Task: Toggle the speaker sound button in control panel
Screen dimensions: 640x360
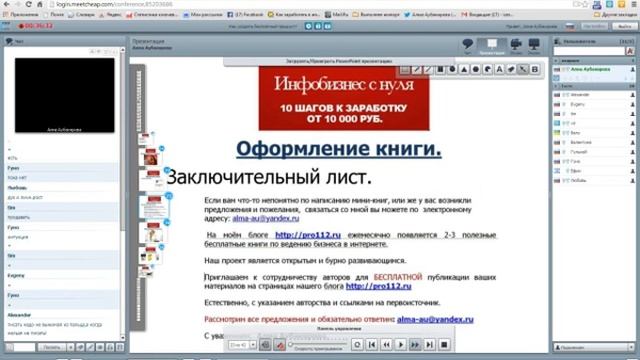Action: pos(265,345)
